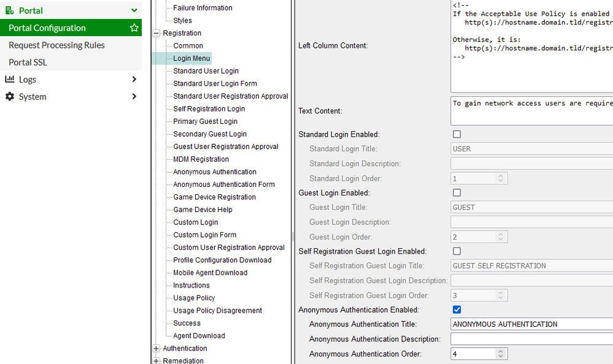Image resolution: width=613 pixels, height=364 pixels.
Task: Disable Anonymous Authentication Enabled
Action: tap(457, 309)
